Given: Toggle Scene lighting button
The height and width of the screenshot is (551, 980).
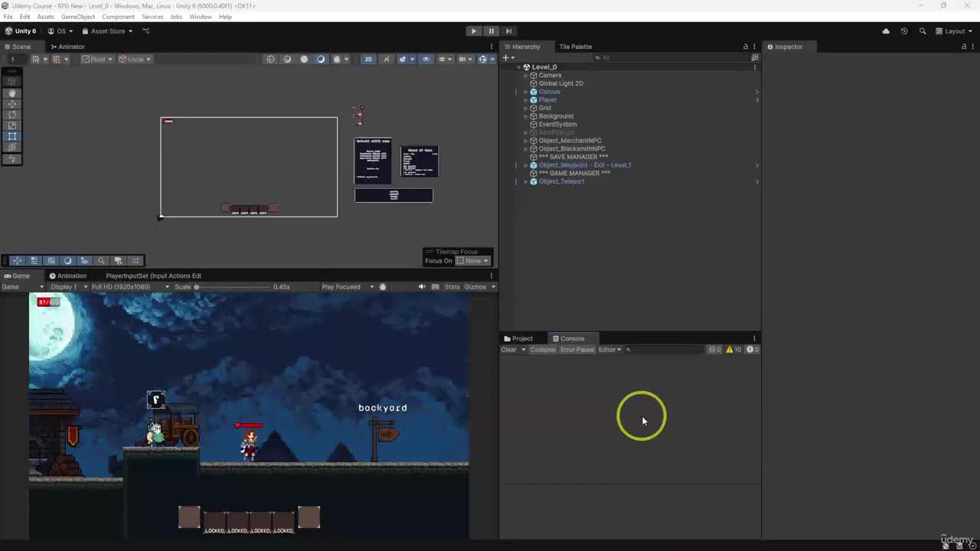Looking at the screenshot, I should pos(386,59).
